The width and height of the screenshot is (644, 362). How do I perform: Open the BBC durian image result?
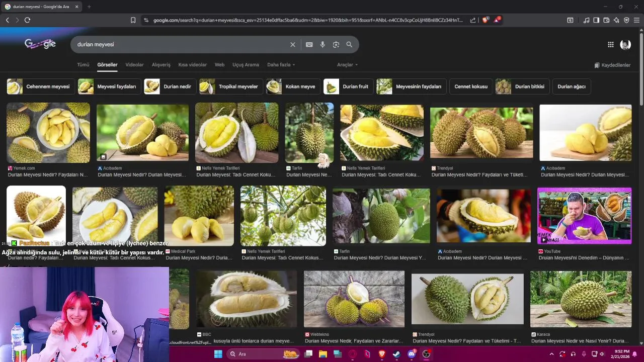pyautogui.click(x=247, y=299)
